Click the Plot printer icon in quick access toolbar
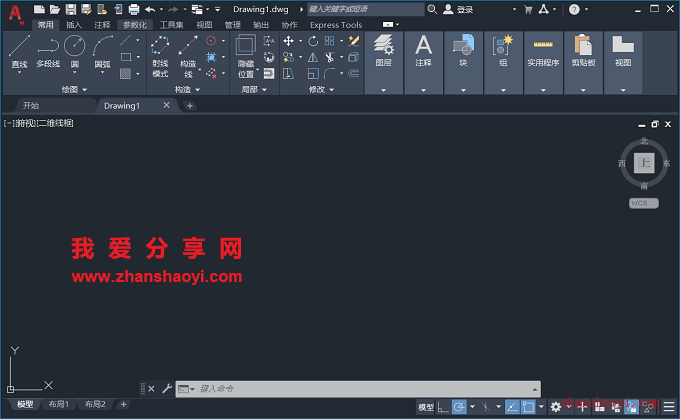 134,9
